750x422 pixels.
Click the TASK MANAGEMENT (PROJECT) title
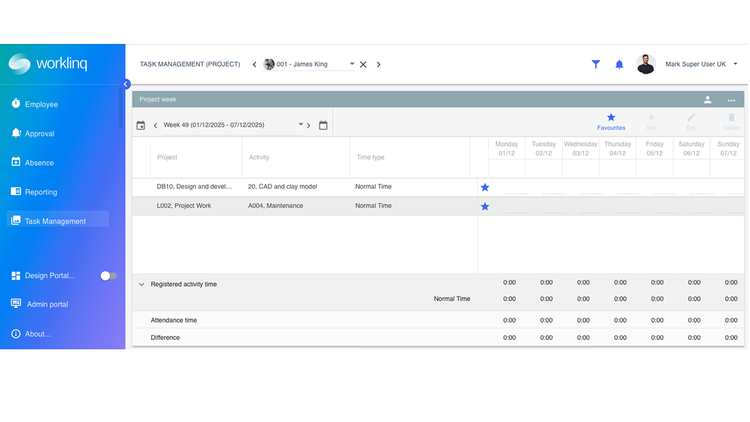[190, 64]
